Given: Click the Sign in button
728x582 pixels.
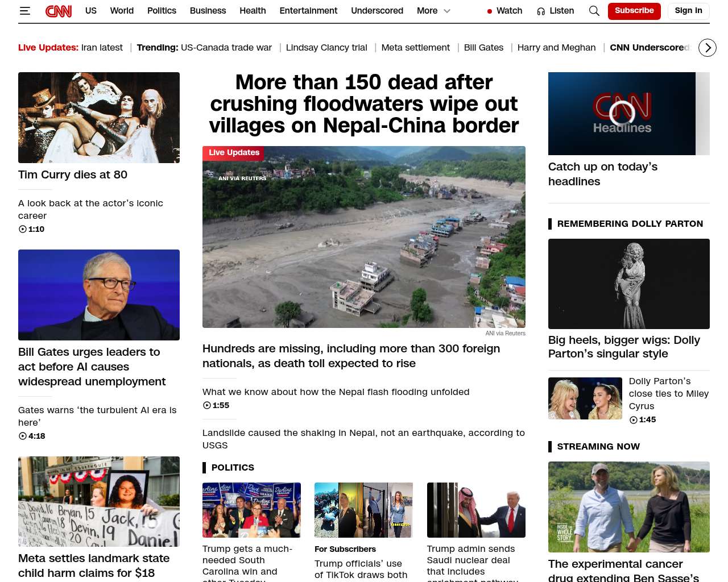Looking at the screenshot, I should [688, 11].
